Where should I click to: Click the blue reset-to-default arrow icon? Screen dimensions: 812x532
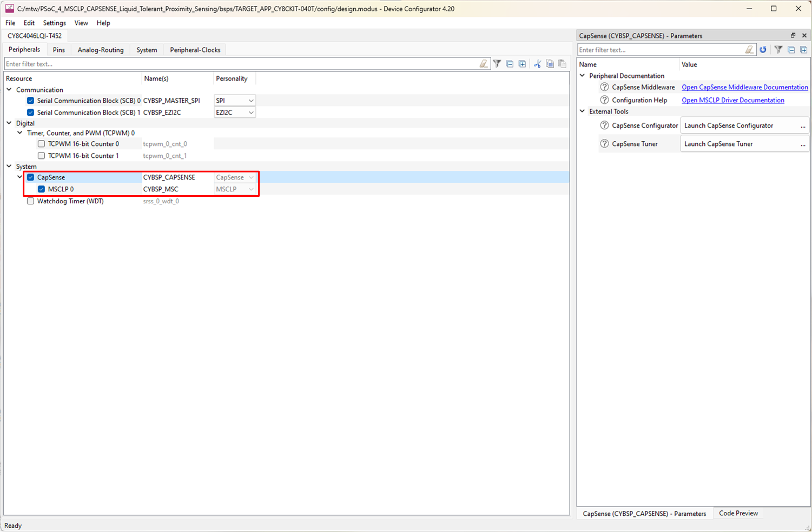pos(763,50)
